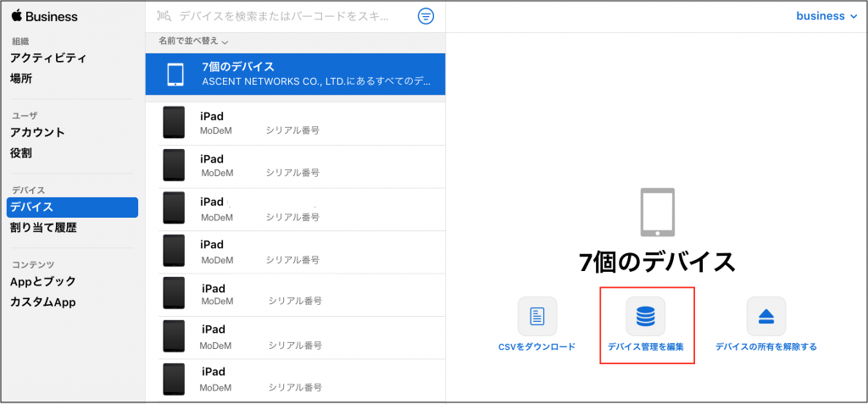Click the tablet icon in 7個のデバイス row
The width and height of the screenshot is (868, 404).
coord(175,75)
